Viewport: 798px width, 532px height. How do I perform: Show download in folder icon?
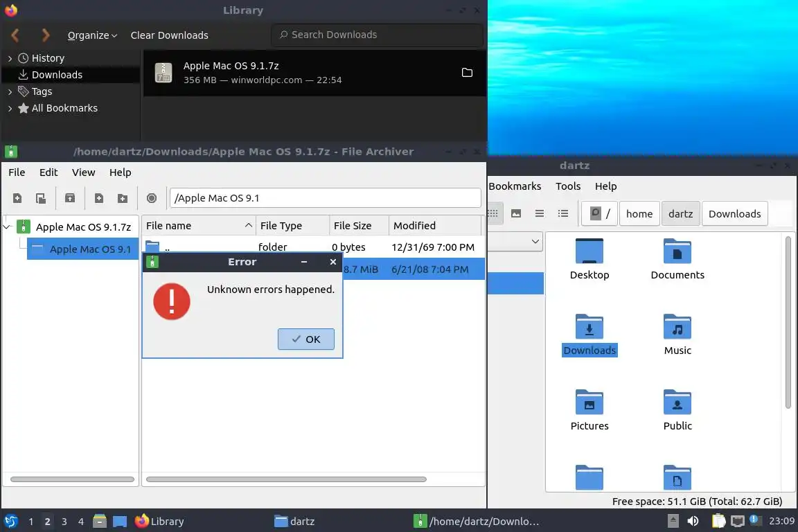(467, 73)
